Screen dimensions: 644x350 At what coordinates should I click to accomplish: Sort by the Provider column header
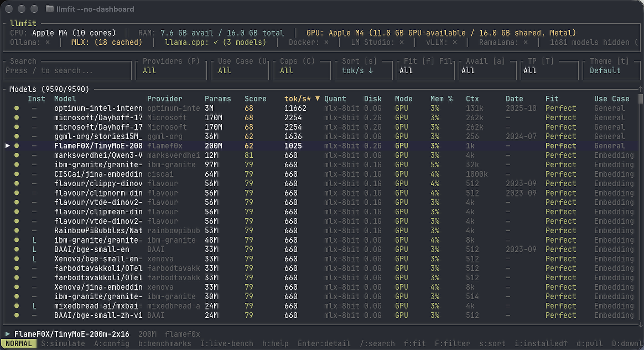pos(165,99)
